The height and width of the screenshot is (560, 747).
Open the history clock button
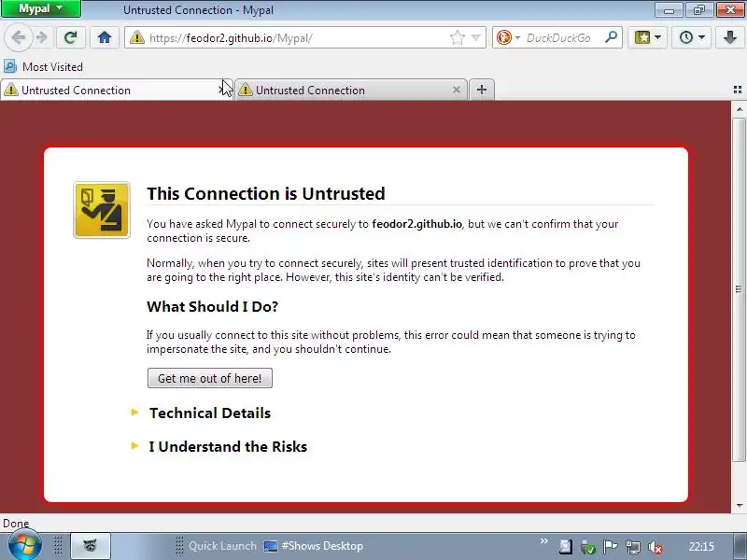click(x=686, y=37)
